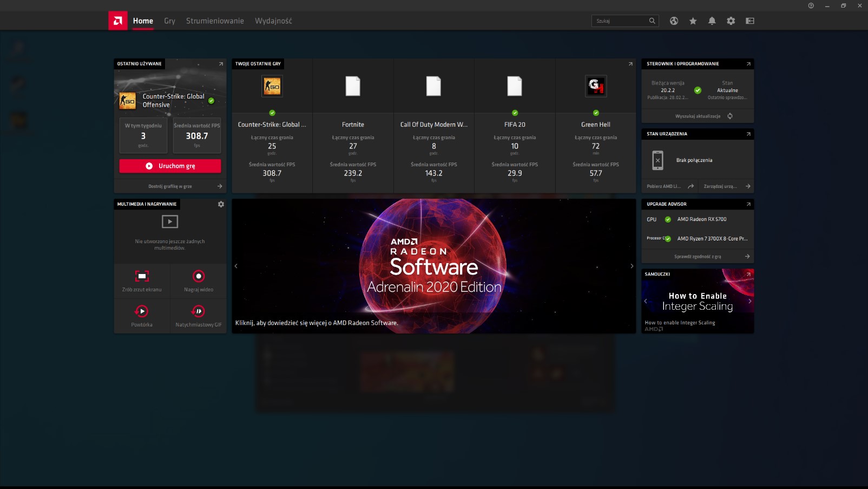Click media play placeholder icon
This screenshot has width=868, height=489.
[170, 221]
